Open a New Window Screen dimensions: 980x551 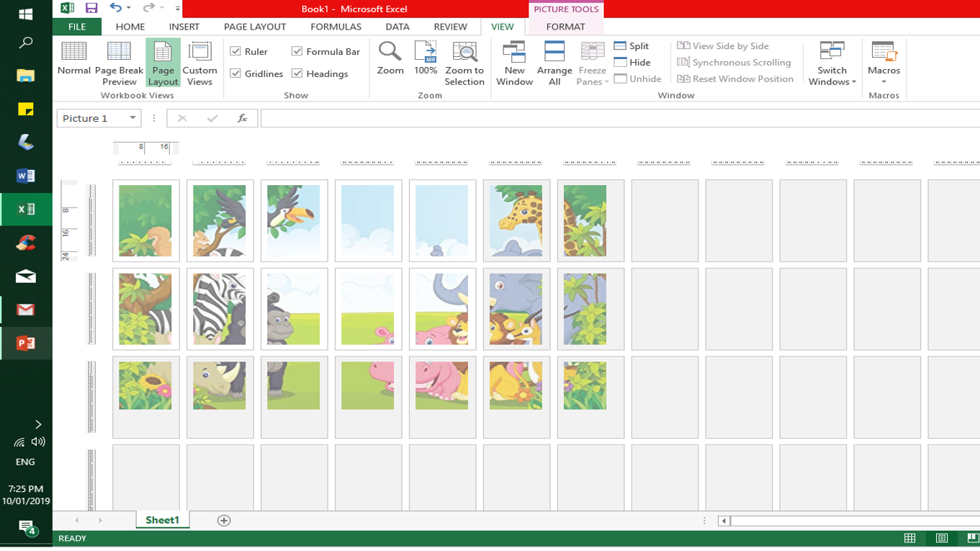(x=513, y=61)
